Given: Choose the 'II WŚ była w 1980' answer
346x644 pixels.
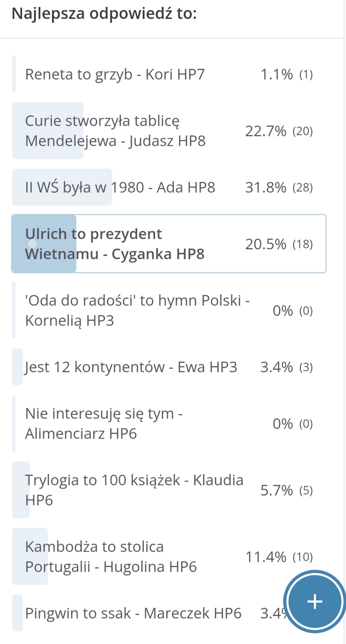Looking at the screenshot, I should pyautogui.click(x=120, y=187).
